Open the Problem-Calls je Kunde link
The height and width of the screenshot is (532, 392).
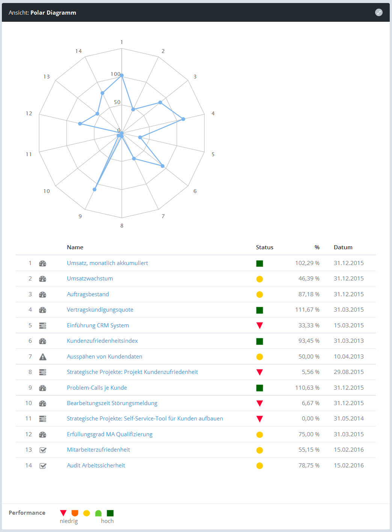point(97,388)
